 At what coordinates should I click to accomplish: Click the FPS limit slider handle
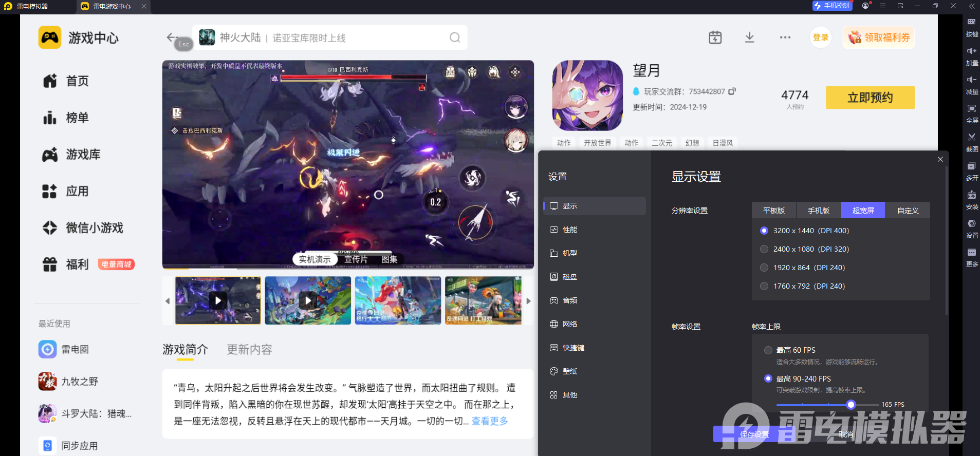tap(851, 405)
